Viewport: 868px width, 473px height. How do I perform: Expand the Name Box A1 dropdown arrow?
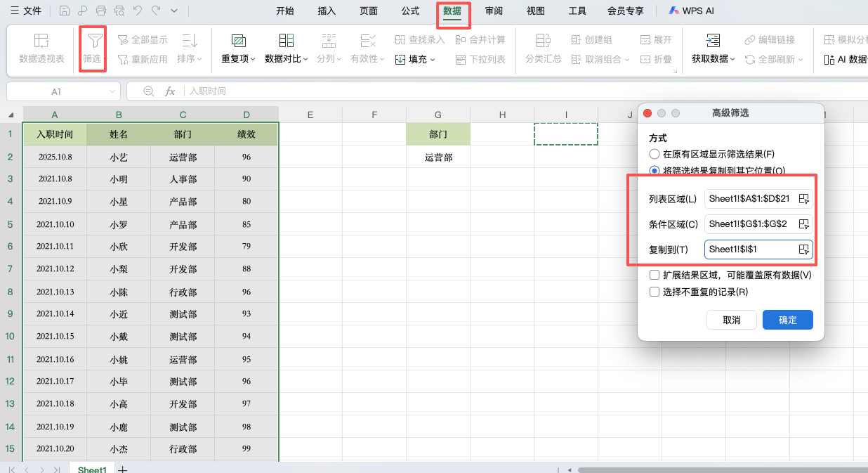coord(113,91)
